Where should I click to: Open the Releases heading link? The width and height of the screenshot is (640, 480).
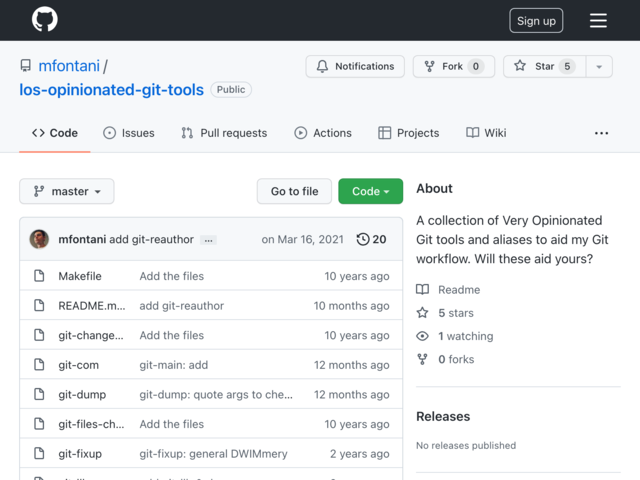(443, 416)
